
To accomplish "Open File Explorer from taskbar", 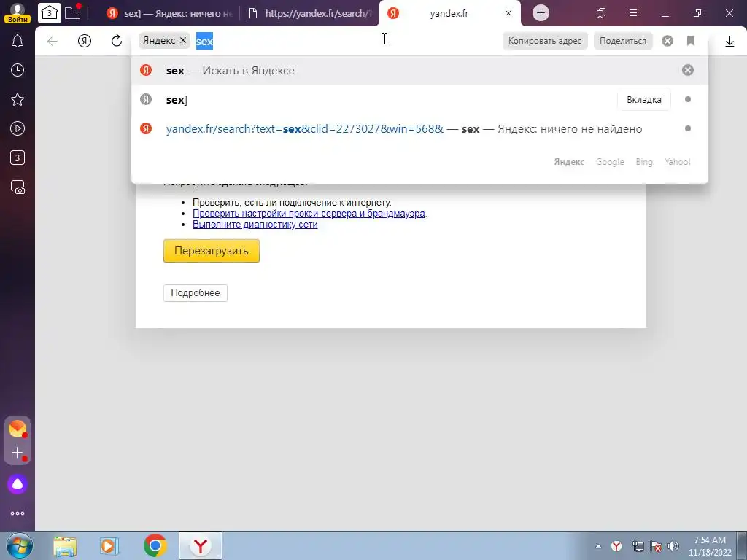I will point(65,546).
